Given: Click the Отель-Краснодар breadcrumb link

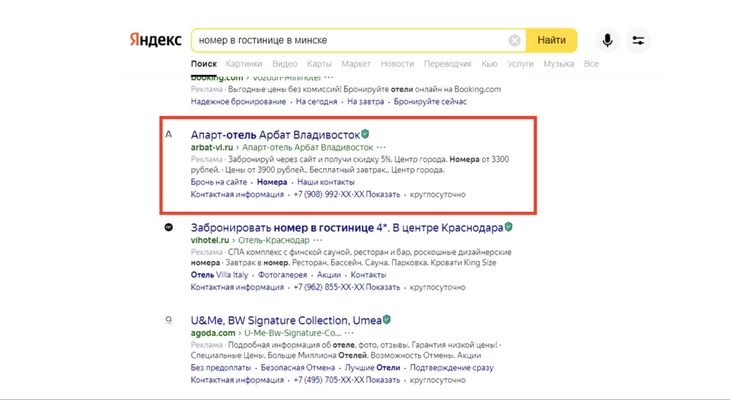Looking at the screenshot, I should pos(274,240).
